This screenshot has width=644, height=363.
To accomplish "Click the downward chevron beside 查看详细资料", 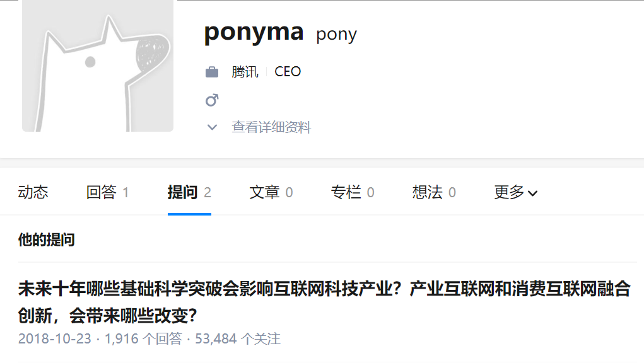I will tap(213, 127).
